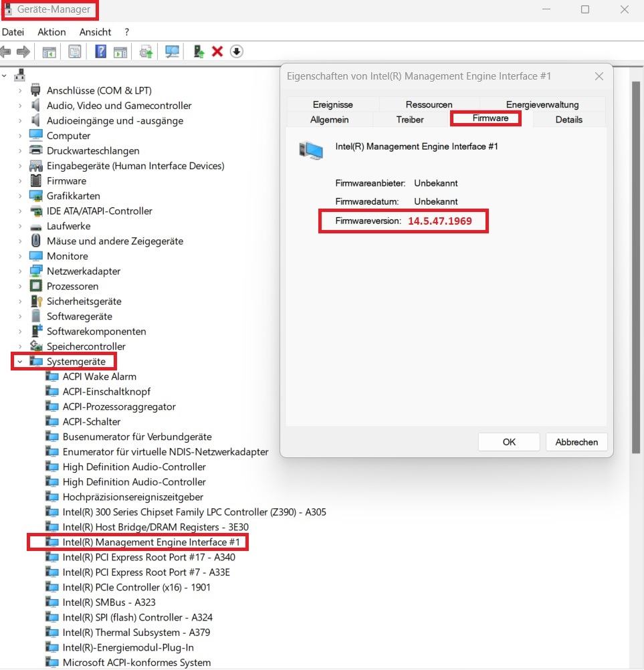This screenshot has width=644, height=670.
Task: Click the Druckwarteschlangen printer icon
Action: click(36, 150)
